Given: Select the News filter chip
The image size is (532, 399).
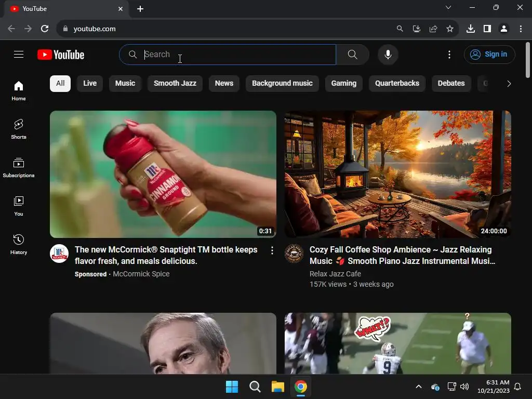Looking at the screenshot, I should pos(224,84).
